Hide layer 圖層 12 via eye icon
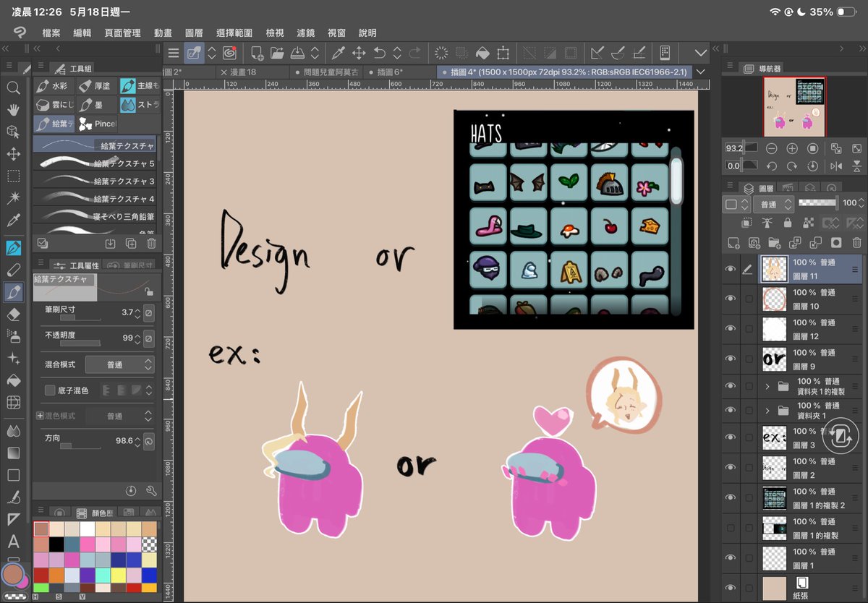Image resolution: width=868 pixels, height=603 pixels. click(x=730, y=329)
